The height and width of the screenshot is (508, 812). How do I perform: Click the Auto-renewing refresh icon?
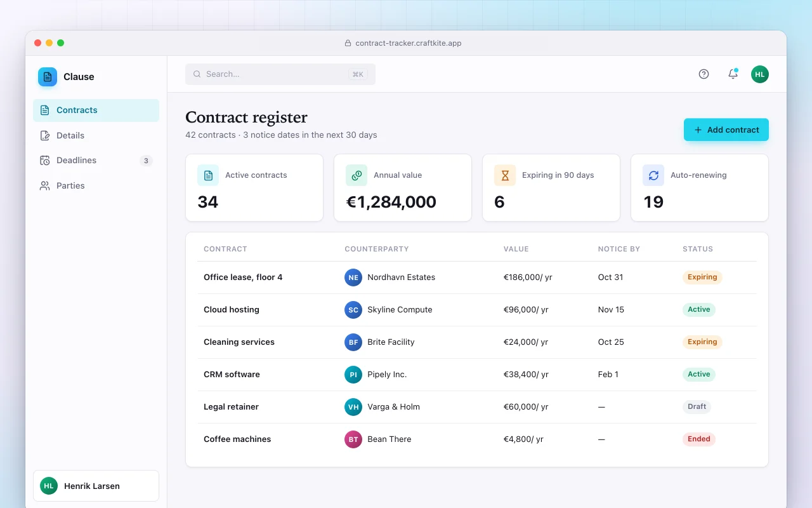pyautogui.click(x=653, y=175)
